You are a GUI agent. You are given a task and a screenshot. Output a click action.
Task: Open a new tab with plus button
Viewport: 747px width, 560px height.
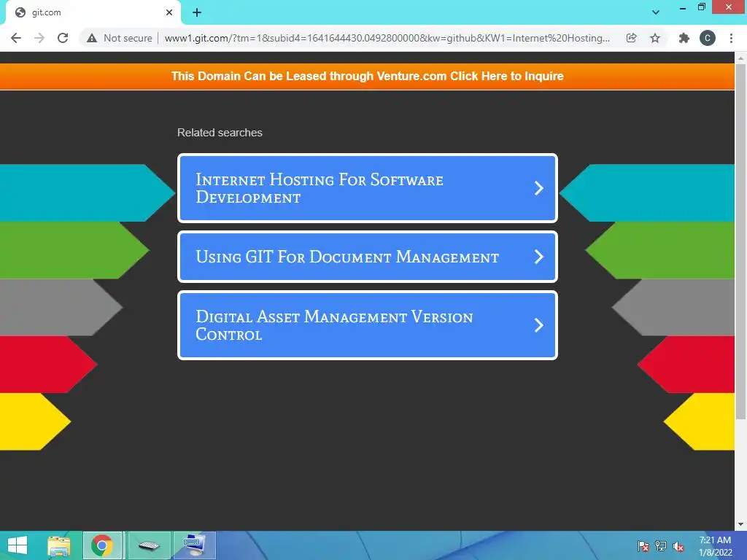[197, 12]
